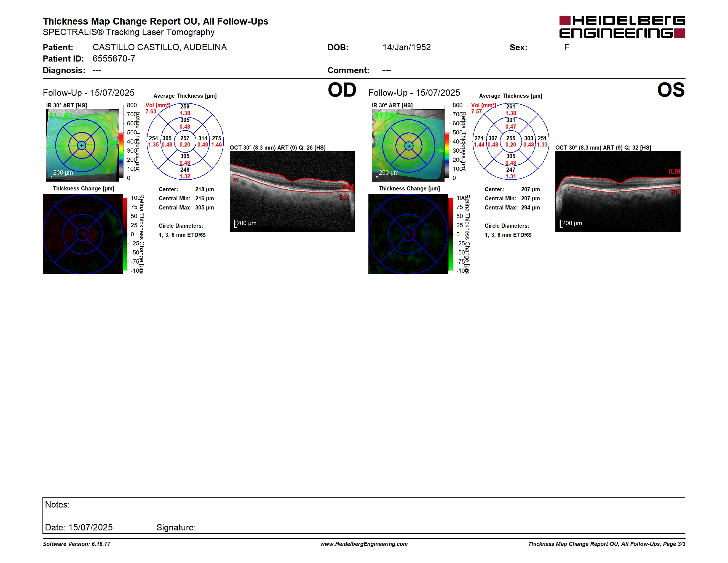Click the OD eye label
The image size is (728, 563).
(x=342, y=90)
